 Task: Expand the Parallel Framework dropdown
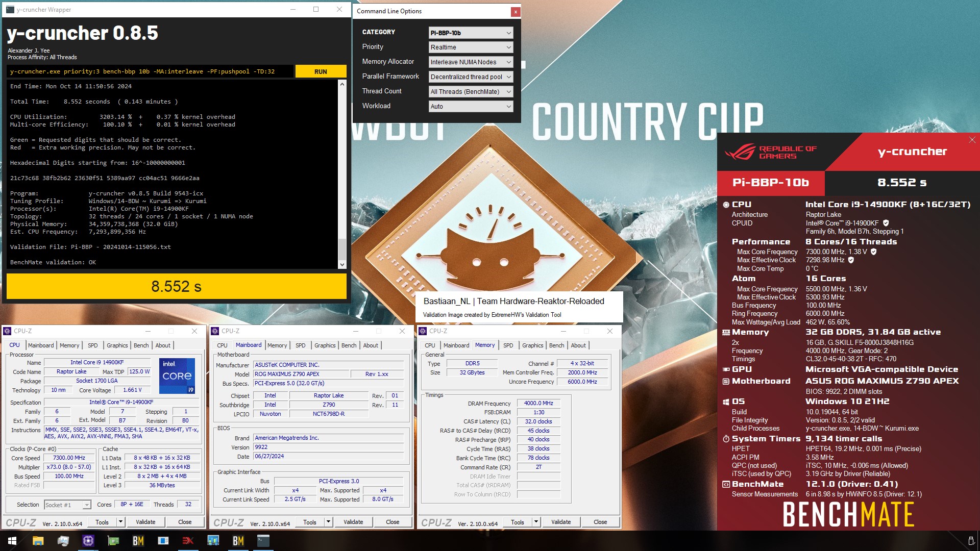click(x=471, y=77)
